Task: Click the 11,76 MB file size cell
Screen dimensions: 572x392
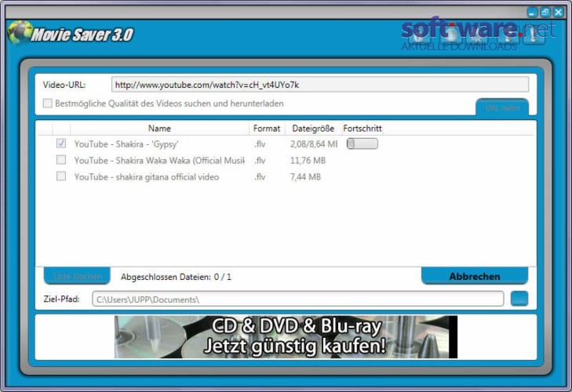Action: 308,161
